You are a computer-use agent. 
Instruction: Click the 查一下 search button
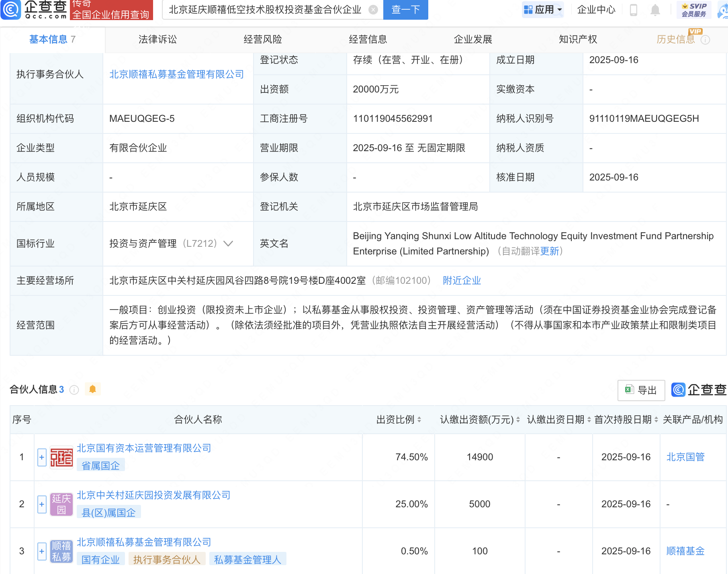(405, 10)
